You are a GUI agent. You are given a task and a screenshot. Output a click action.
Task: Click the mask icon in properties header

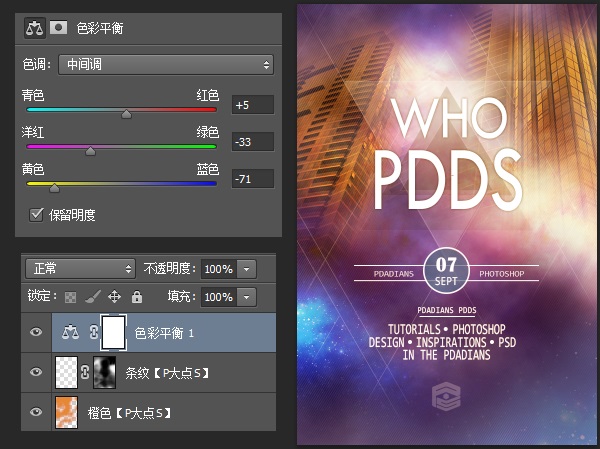(x=59, y=28)
